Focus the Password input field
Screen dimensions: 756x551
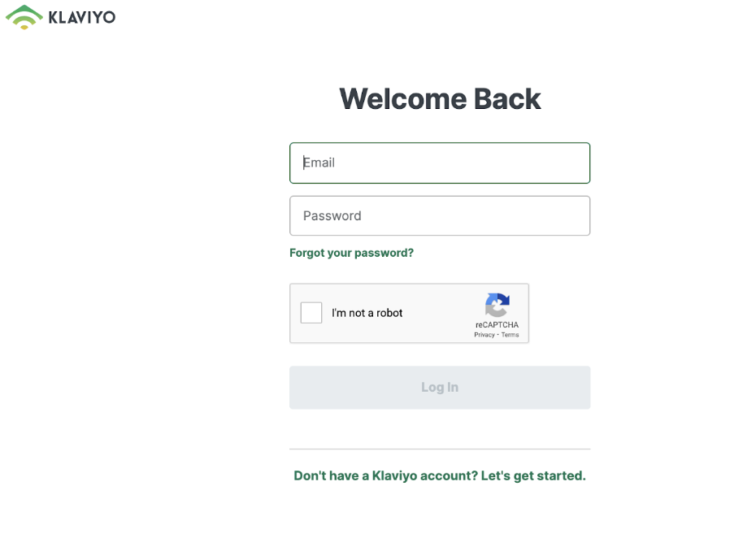[440, 216]
